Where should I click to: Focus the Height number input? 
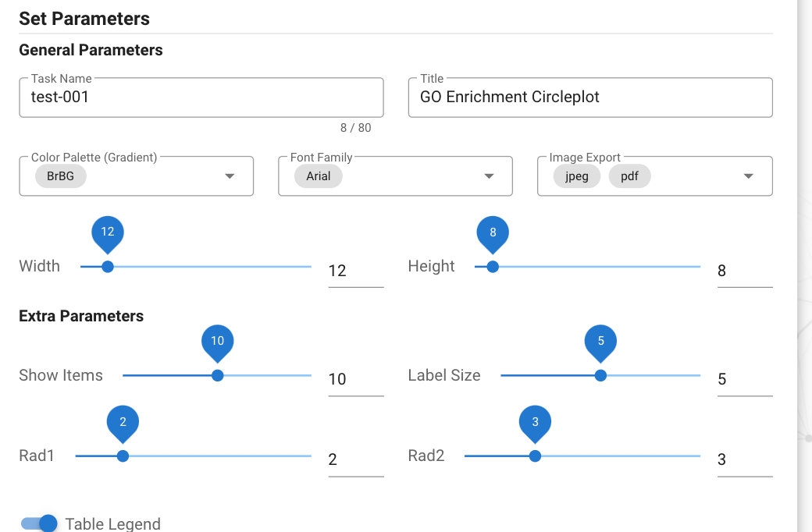[x=744, y=271]
